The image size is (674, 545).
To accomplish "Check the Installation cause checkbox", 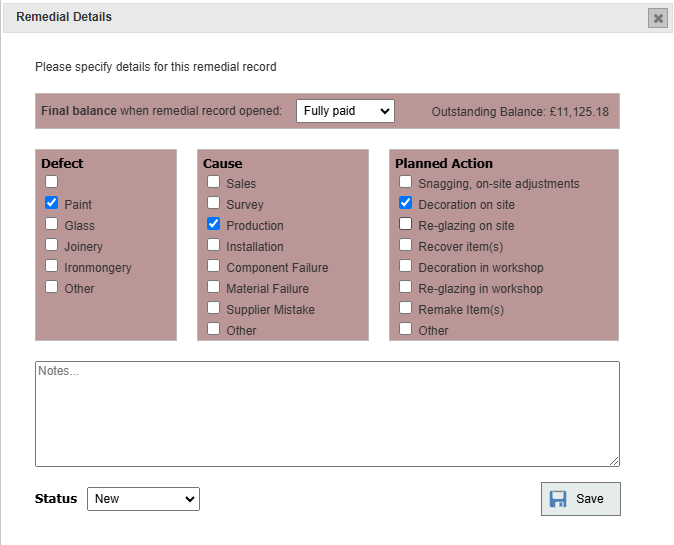I will pyautogui.click(x=214, y=245).
